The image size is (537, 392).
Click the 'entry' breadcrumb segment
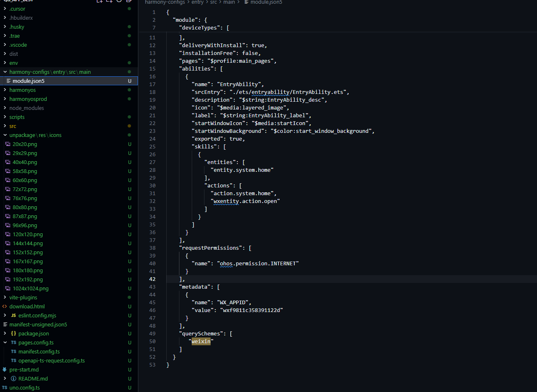[197, 2]
